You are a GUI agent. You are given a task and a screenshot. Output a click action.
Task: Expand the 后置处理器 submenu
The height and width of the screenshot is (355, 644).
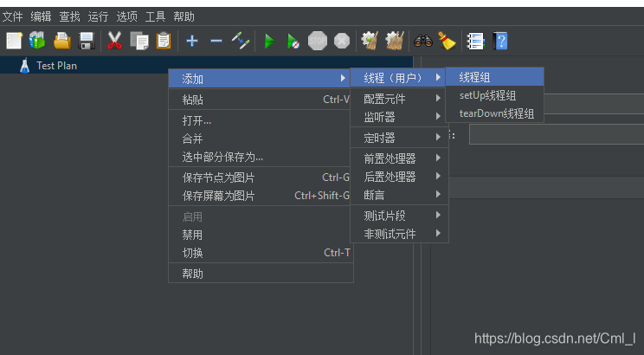pos(398,177)
